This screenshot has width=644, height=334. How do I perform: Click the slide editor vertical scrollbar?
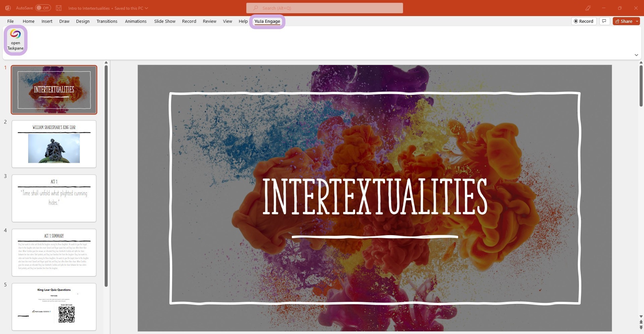(x=641, y=86)
